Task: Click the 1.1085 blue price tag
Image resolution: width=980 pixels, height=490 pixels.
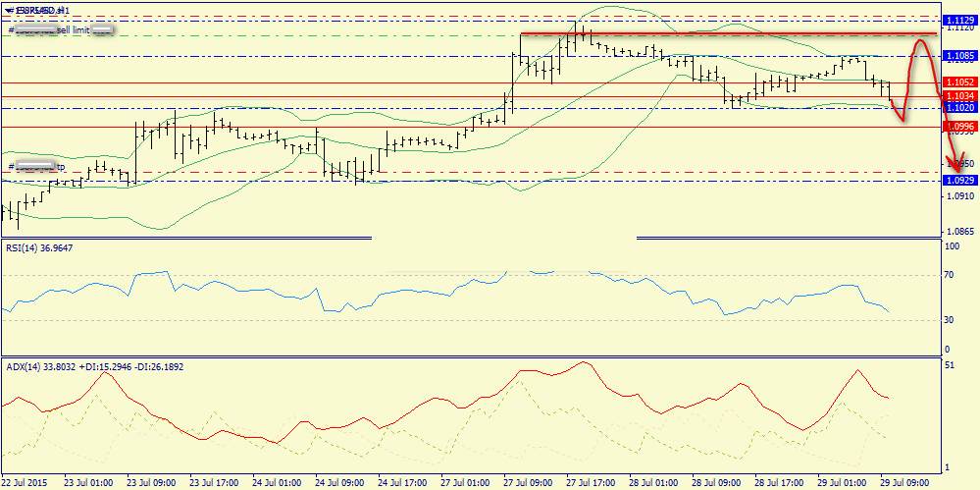Action: click(x=956, y=56)
